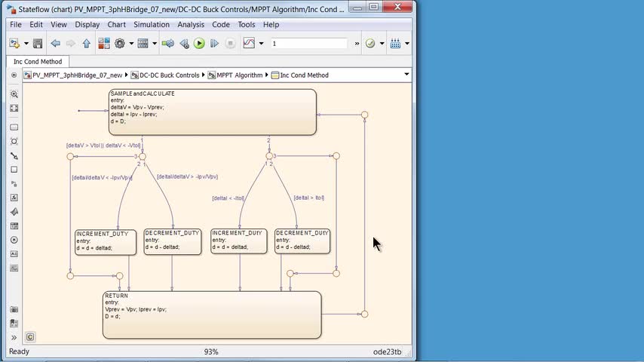644x362 pixels.
Task: Select the Image palette tool
Action: pos(14,268)
